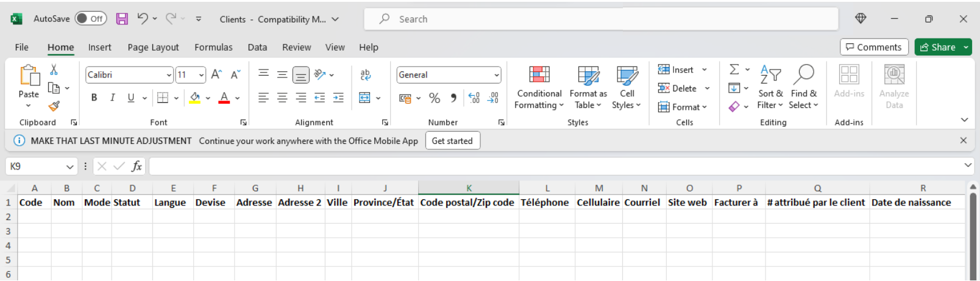980x281 pixels.
Task: Click the Format Painter brush icon
Action: [x=54, y=106]
